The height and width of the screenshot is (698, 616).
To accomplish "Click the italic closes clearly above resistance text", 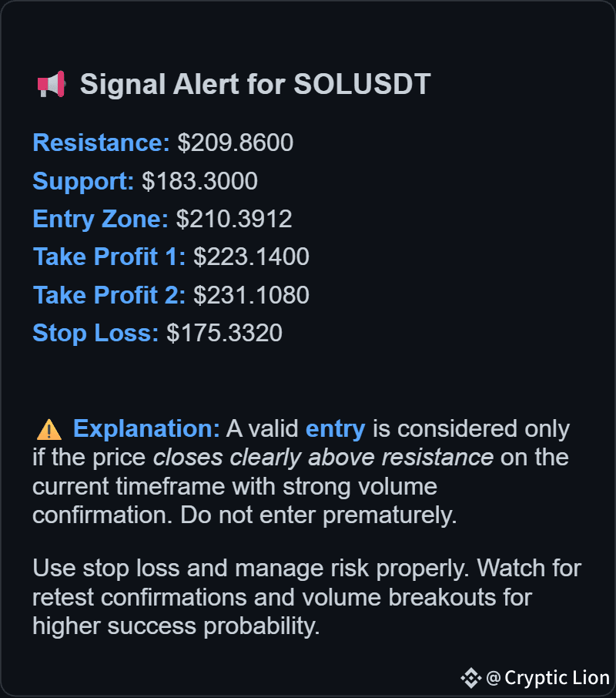I will [323, 458].
